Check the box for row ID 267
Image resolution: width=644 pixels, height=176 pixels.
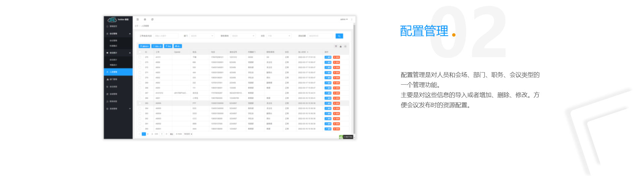(140, 93)
